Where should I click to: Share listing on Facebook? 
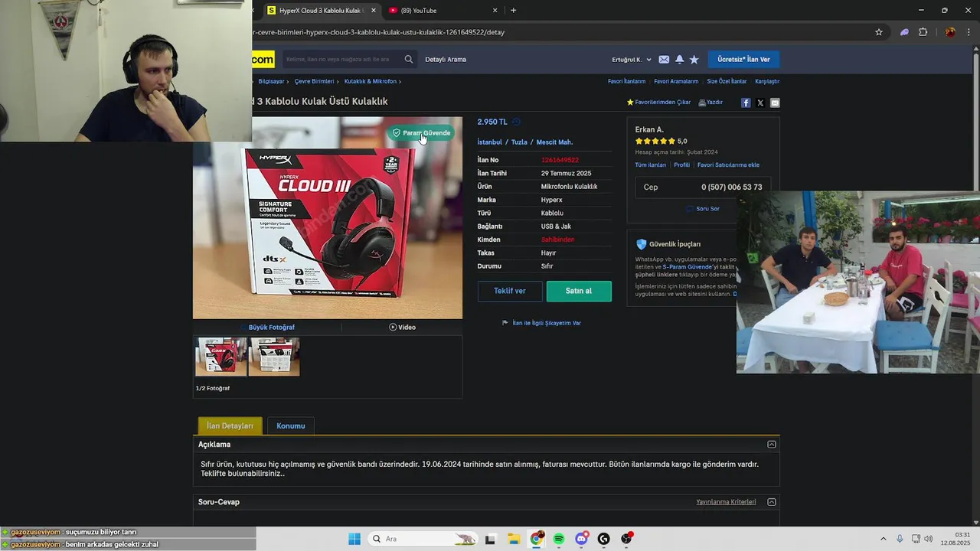pos(746,103)
